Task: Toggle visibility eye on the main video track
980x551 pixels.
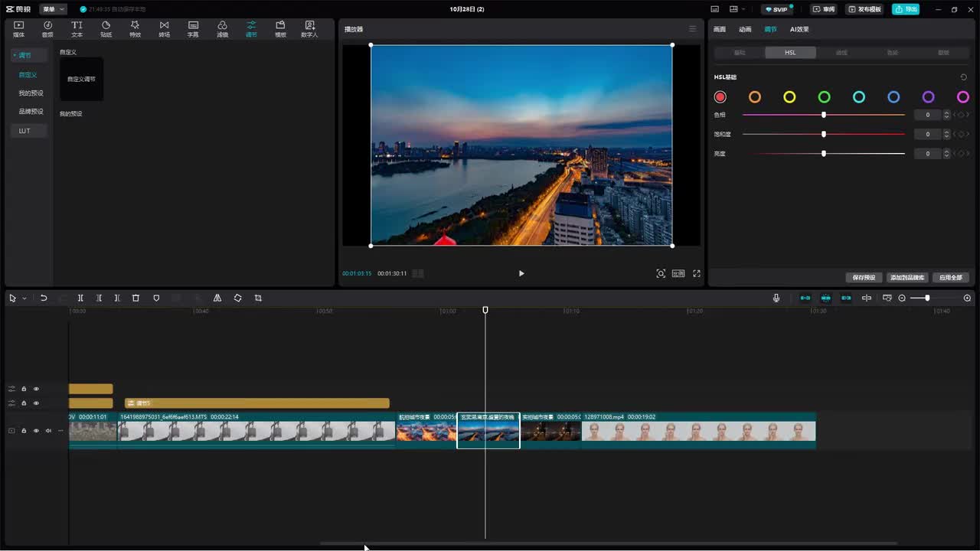Action: pos(36,431)
